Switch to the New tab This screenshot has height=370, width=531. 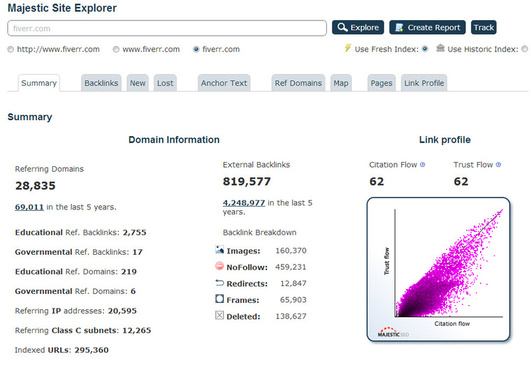137,83
